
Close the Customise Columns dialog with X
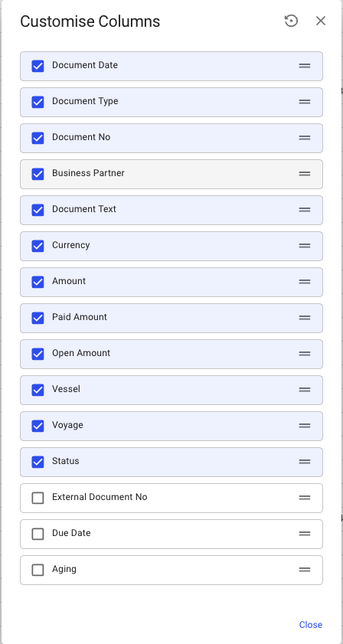pos(320,21)
